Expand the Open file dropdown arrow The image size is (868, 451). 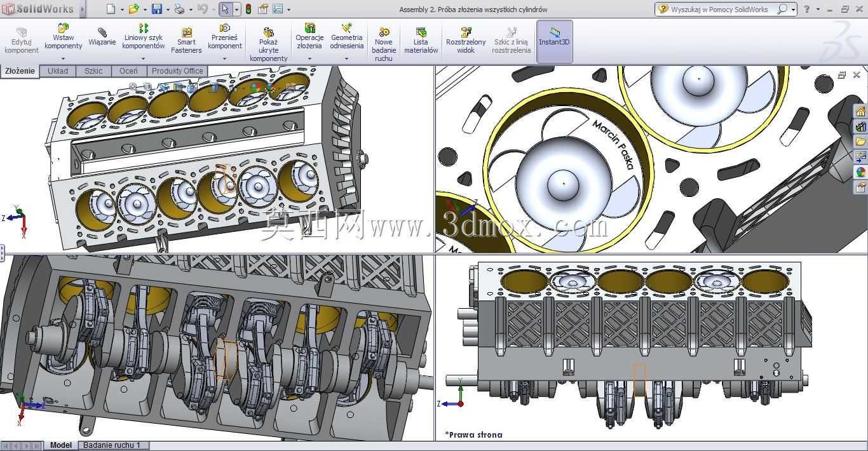pyautogui.click(x=145, y=10)
